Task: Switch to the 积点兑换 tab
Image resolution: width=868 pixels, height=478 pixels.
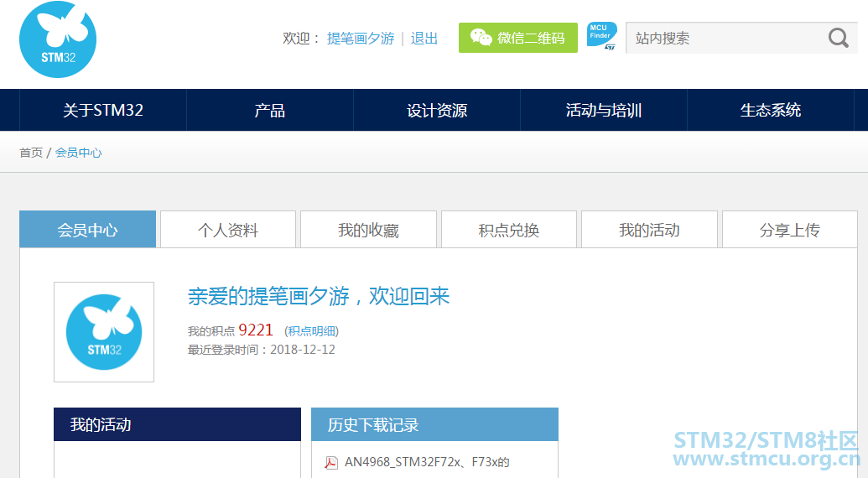Action: (509, 230)
